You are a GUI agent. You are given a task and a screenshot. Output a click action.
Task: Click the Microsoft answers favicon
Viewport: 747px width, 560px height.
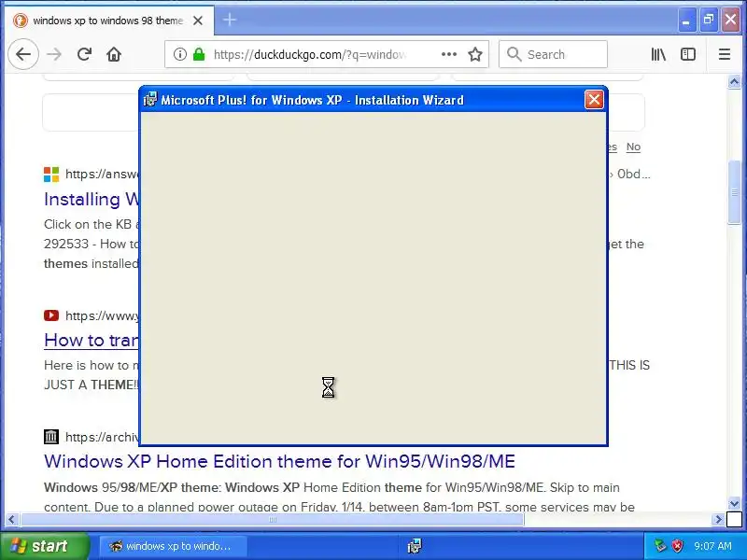[x=51, y=175]
